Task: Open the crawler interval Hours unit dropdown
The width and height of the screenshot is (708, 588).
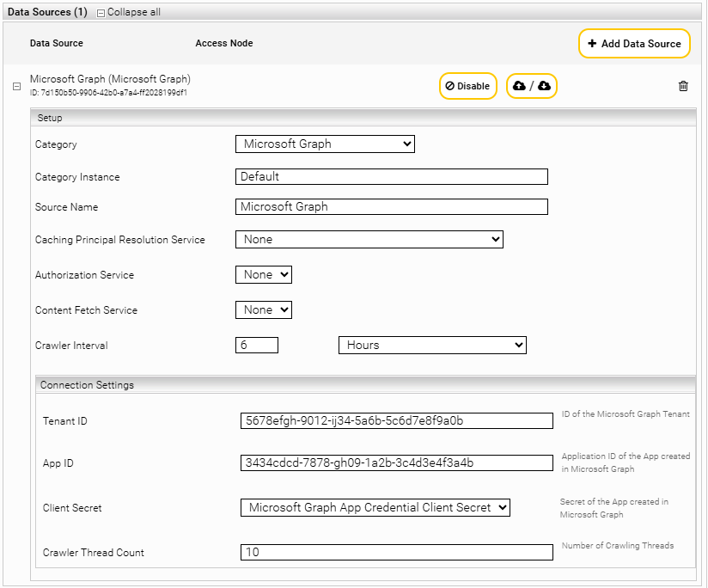Action: 431,345
